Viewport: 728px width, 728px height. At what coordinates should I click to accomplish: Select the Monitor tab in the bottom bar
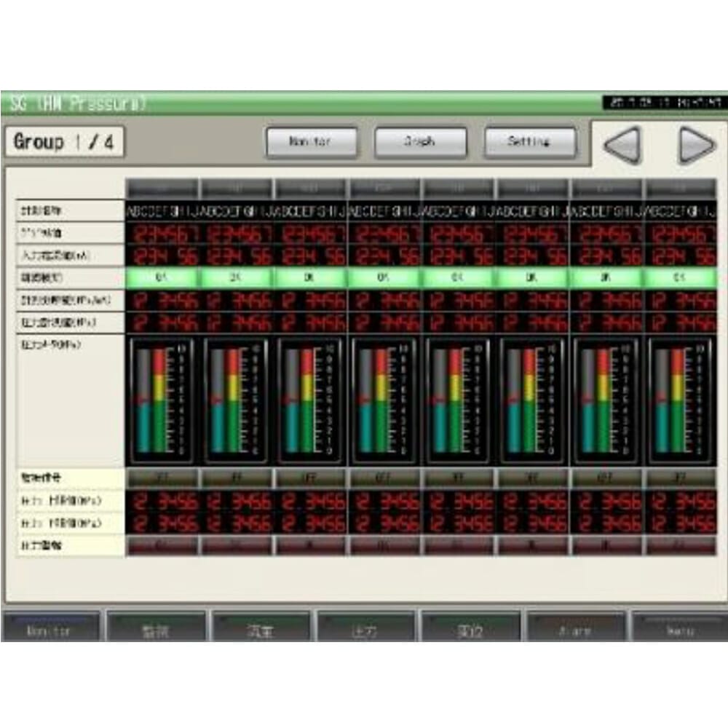coord(51,629)
